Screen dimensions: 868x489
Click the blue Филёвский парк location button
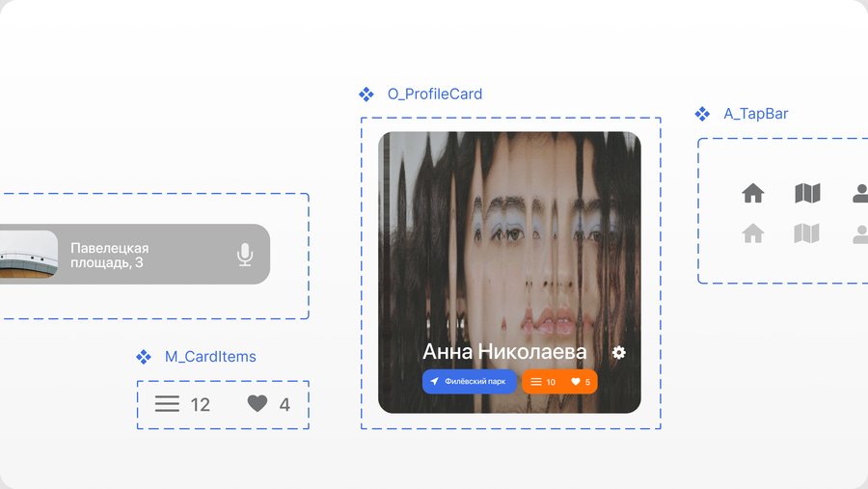tap(470, 382)
